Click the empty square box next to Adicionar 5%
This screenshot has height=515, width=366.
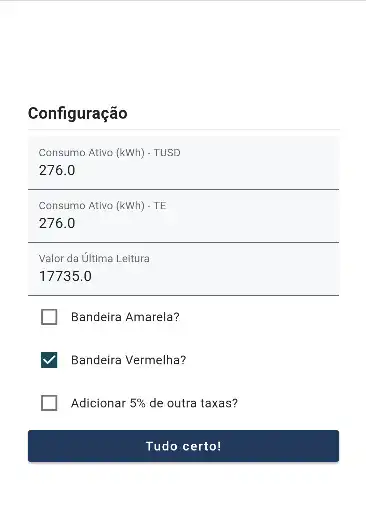pos(49,403)
